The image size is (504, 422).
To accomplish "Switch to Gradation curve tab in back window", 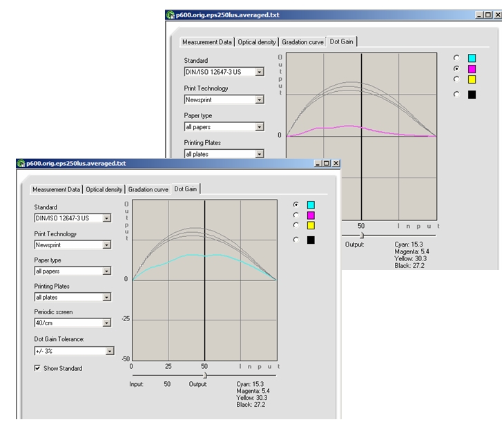I will tap(303, 42).
